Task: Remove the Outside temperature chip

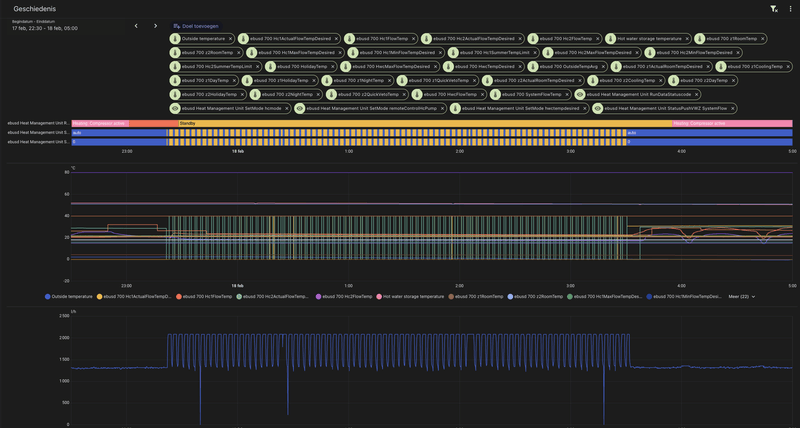Action: [230, 39]
